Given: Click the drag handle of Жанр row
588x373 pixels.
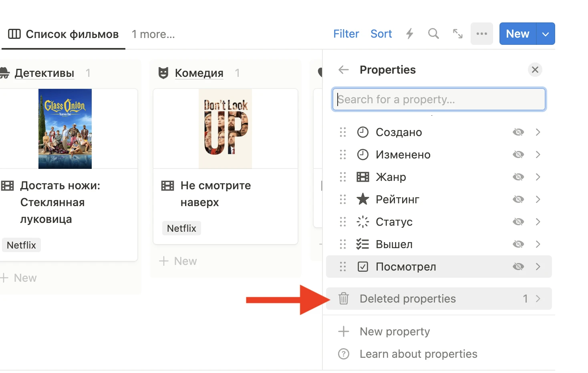Looking at the screenshot, I should (x=342, y=177).
